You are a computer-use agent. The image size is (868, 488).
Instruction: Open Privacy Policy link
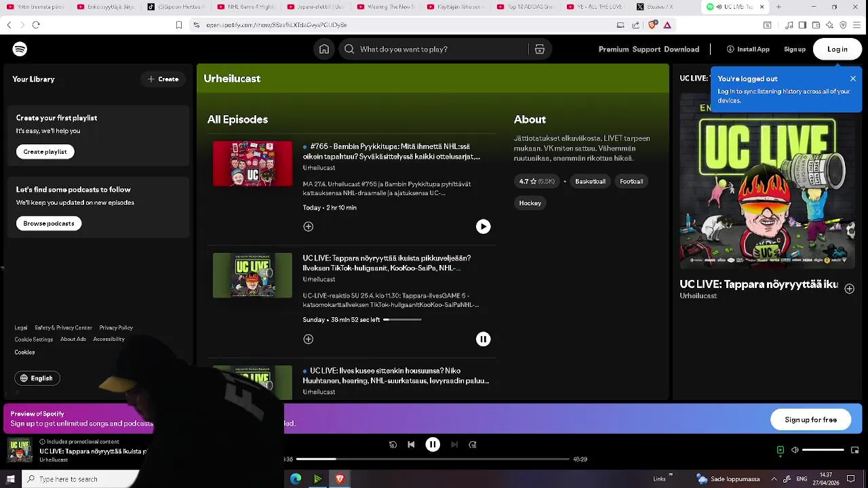(116, 328)
